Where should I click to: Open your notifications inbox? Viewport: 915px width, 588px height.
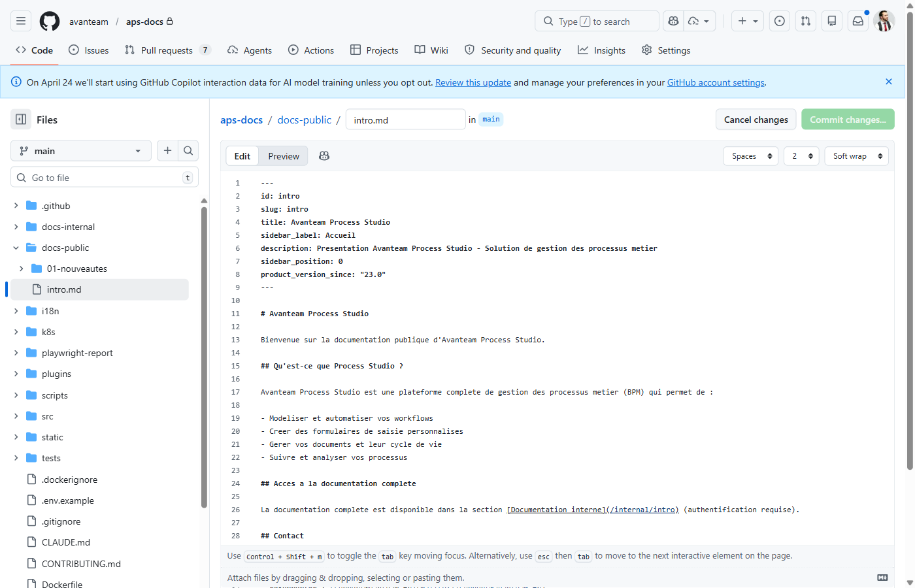coord(857,21)
